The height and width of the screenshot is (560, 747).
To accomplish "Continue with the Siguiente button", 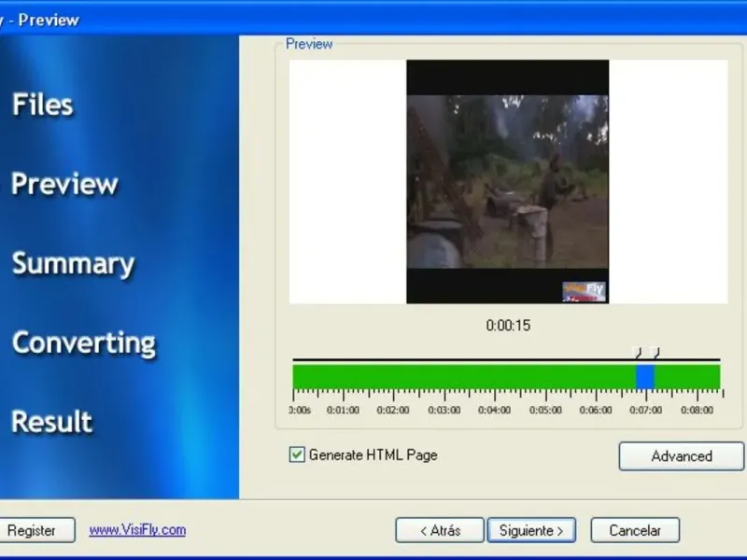I will pos(531,530).
